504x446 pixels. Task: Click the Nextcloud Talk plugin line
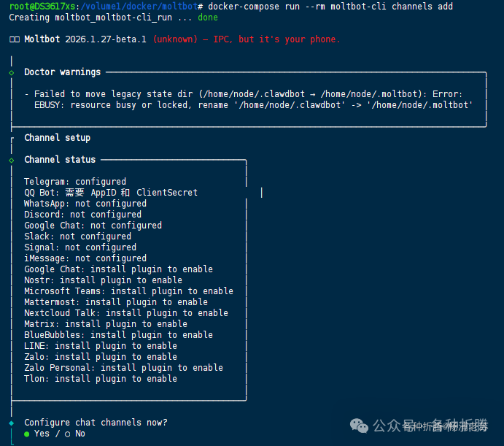(x=125, y=313)
